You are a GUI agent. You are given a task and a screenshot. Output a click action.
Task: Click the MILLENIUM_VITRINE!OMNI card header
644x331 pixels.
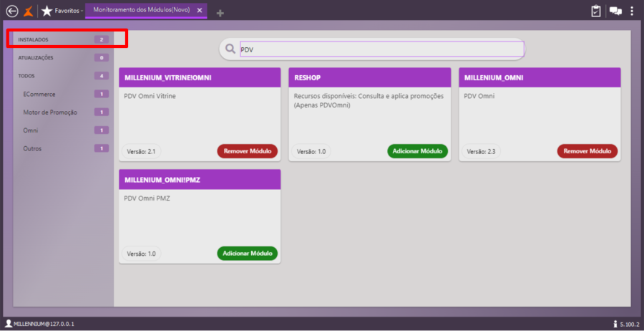pos(200,77)
